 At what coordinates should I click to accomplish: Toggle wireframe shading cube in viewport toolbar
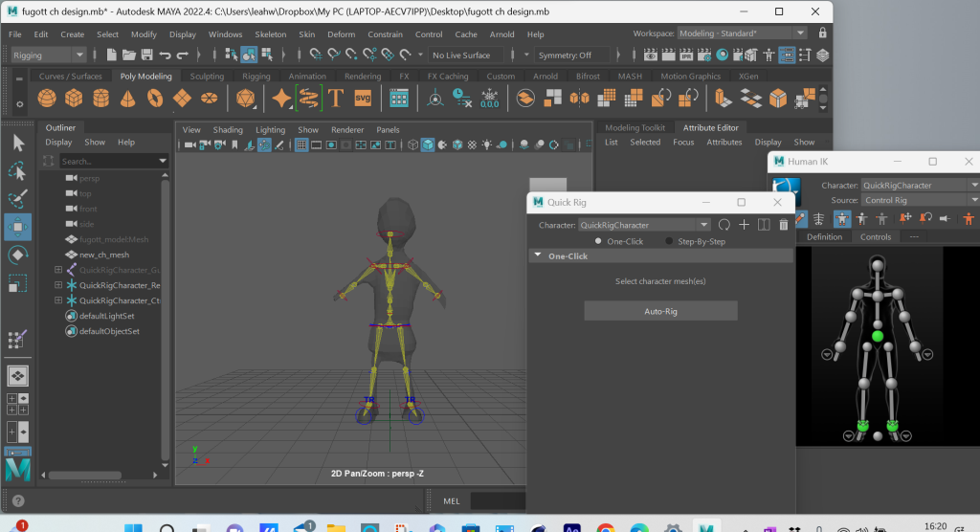412,145
